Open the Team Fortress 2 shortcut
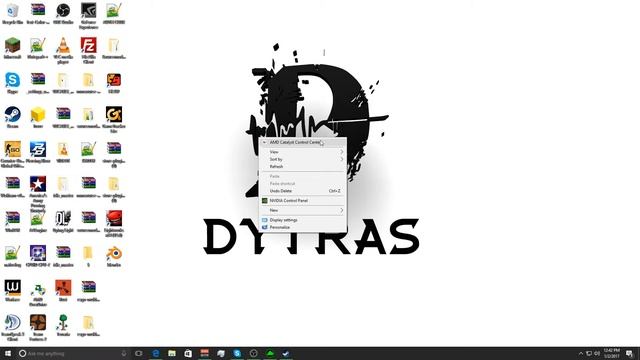This screenshot has height=360, width=640. [38, 322]
